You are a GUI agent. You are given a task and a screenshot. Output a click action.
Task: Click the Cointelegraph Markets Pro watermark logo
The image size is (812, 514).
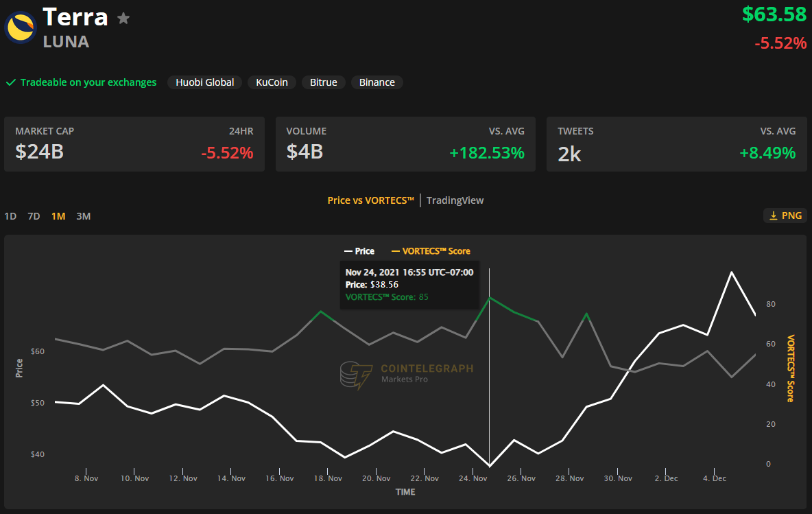click(357, 375)
